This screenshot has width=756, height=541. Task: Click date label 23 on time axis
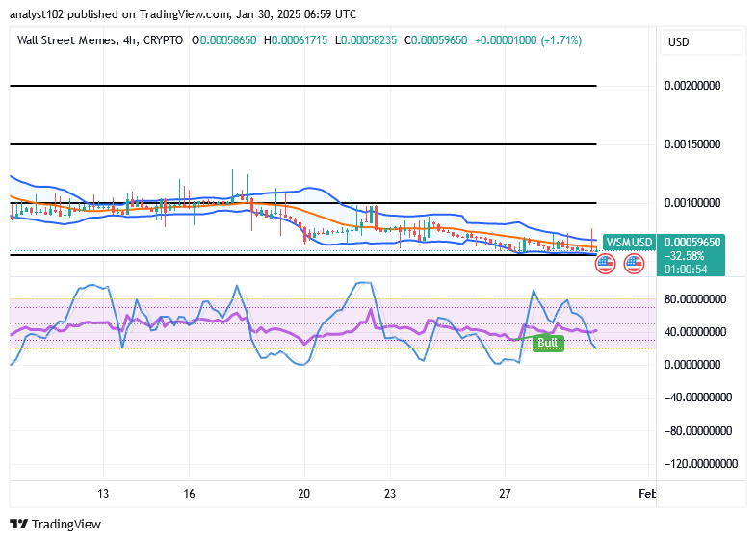[390, 494]
